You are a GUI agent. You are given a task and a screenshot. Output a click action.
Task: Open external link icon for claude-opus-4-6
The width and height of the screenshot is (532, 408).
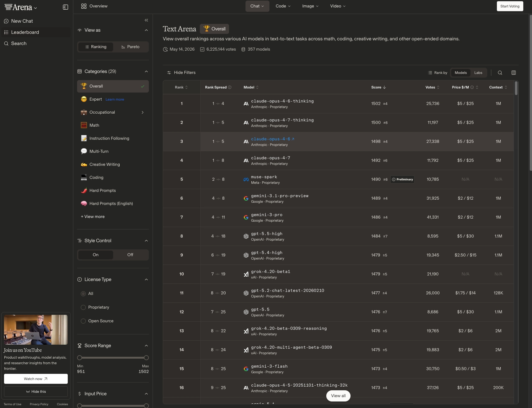(293, 139)
